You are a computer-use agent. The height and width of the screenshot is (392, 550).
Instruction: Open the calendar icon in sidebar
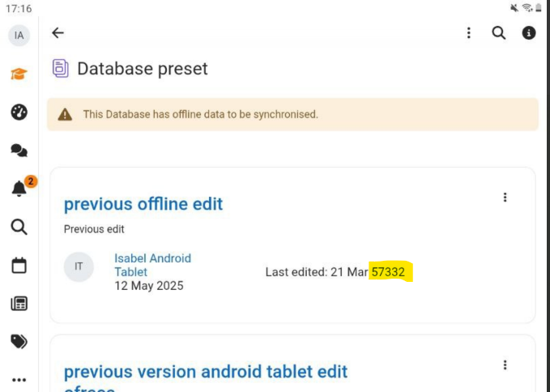click(19, 266)
